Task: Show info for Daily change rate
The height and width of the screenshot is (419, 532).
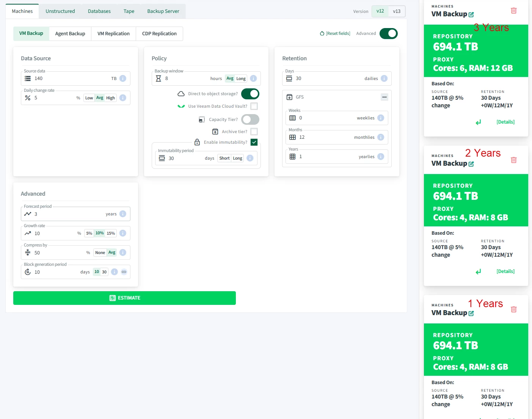Action: click(123, 98)
